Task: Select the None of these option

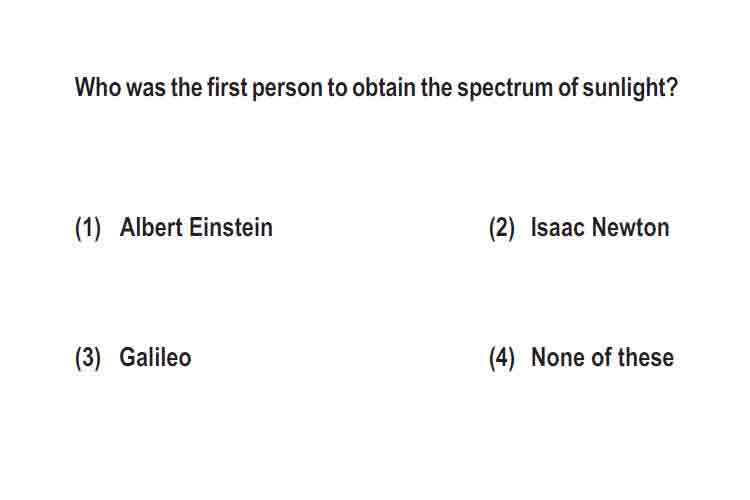Action: click(603, 357)
